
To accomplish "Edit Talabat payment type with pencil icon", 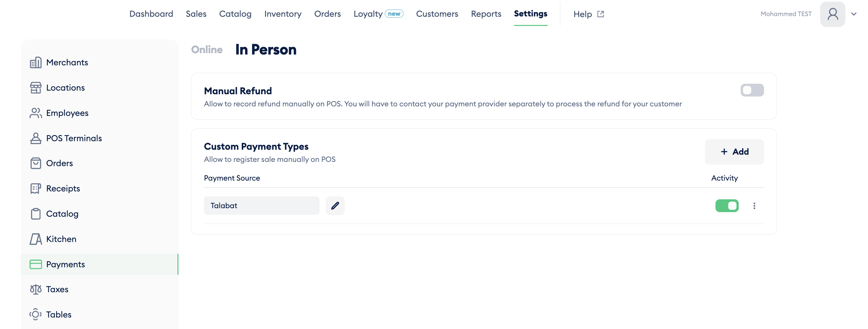I will (x=335, y=206).
